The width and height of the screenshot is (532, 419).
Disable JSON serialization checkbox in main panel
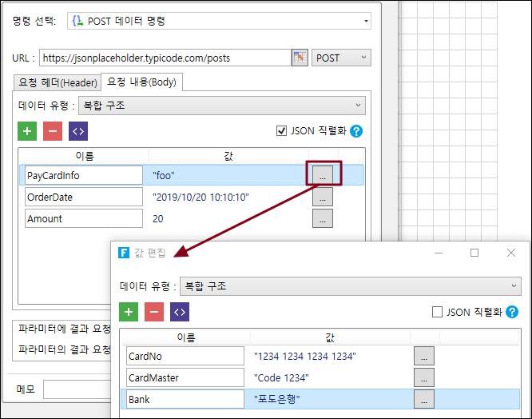tap(280, 131)
